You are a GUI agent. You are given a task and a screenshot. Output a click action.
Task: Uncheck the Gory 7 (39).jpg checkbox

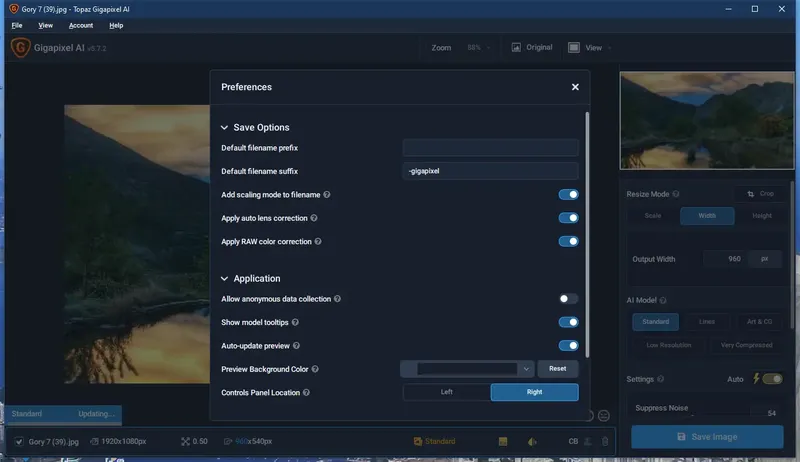coord(19,442)
